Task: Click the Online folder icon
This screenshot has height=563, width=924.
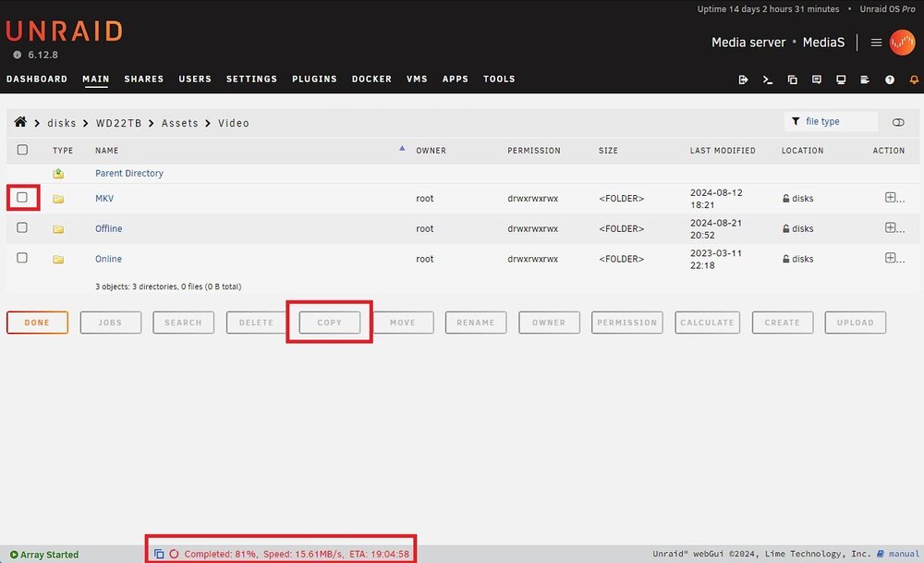Action: pyautogui.click(x=58, y=259)
